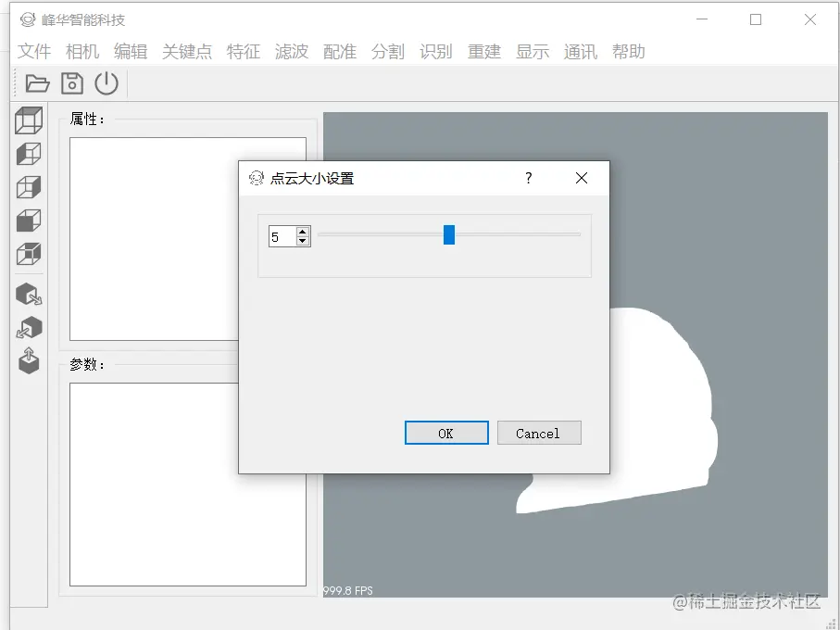Open file via folder toolbar icon
This screenshot has height=630, width=840.
(37, 83)
